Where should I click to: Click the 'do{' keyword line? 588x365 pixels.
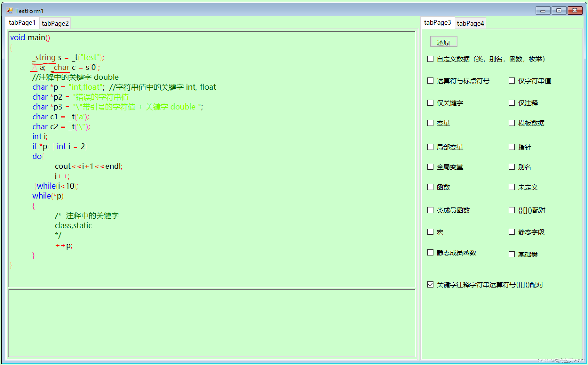pos(38,156)
